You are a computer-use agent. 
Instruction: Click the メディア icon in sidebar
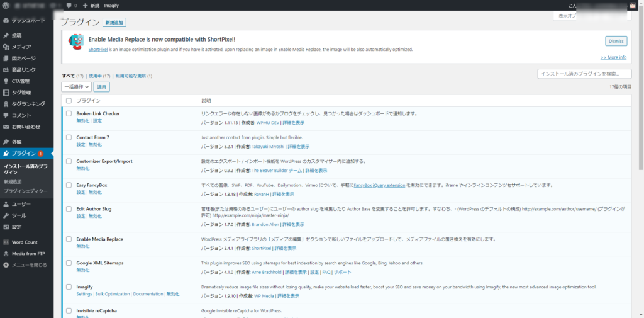(x=6, y=47)
